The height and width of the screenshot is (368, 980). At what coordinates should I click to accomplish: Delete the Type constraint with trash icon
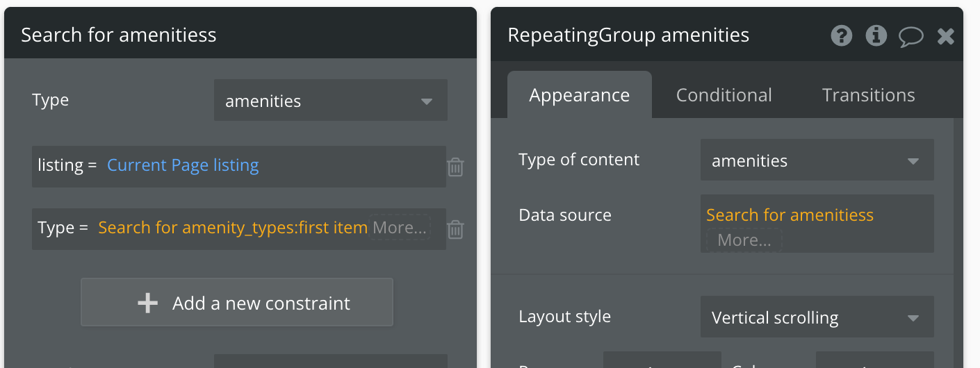click(455, 229)
